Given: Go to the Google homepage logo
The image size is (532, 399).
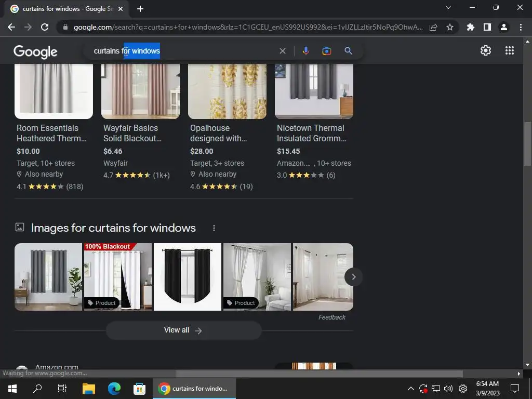Looking at the screenshot, I should tap(35, 51).
